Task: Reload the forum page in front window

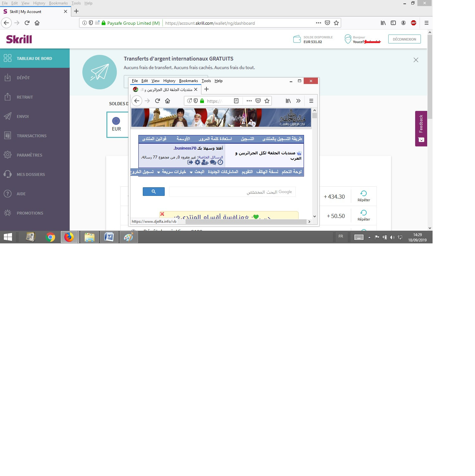Action: click(157, 101)
